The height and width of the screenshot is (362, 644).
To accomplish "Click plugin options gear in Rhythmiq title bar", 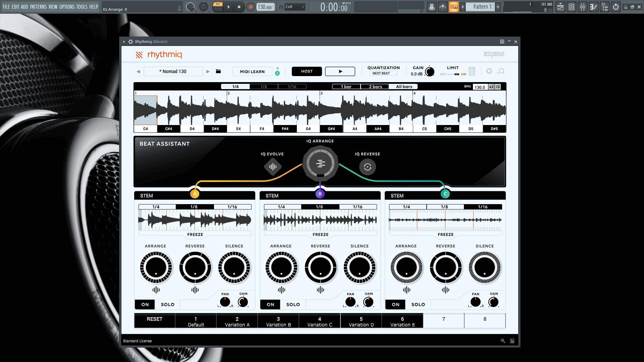I will click(131, 42).
